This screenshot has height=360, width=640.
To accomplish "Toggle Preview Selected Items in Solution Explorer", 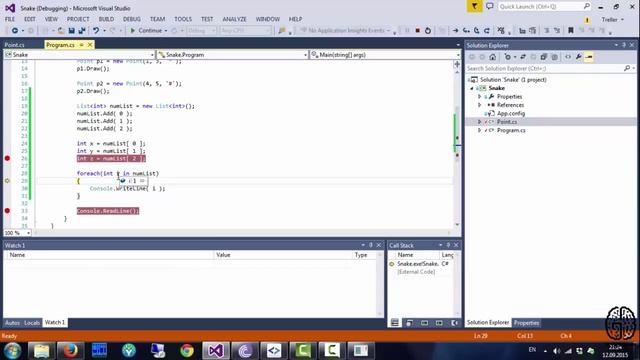I will click(589, 57).
